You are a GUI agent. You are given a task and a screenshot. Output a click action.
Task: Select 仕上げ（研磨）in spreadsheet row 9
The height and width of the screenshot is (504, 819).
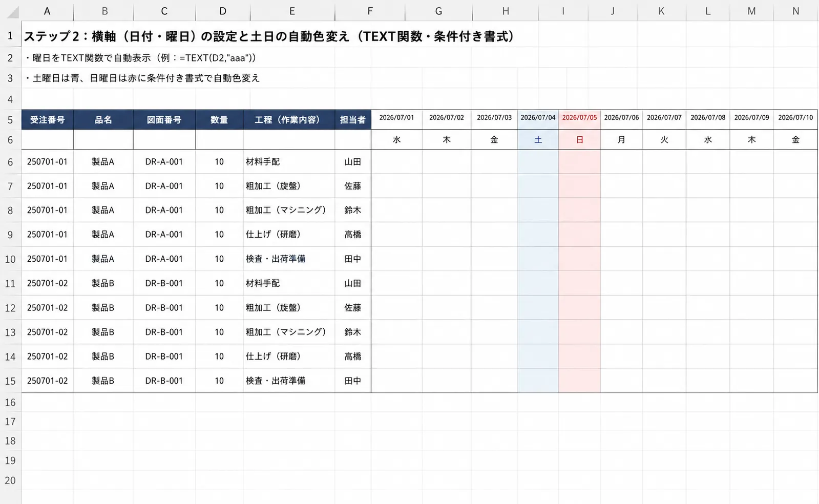pyautogui.click(x=289, y=235)
